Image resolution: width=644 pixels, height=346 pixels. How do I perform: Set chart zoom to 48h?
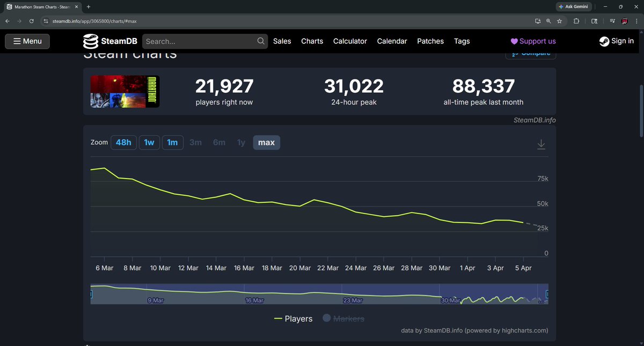123,143
